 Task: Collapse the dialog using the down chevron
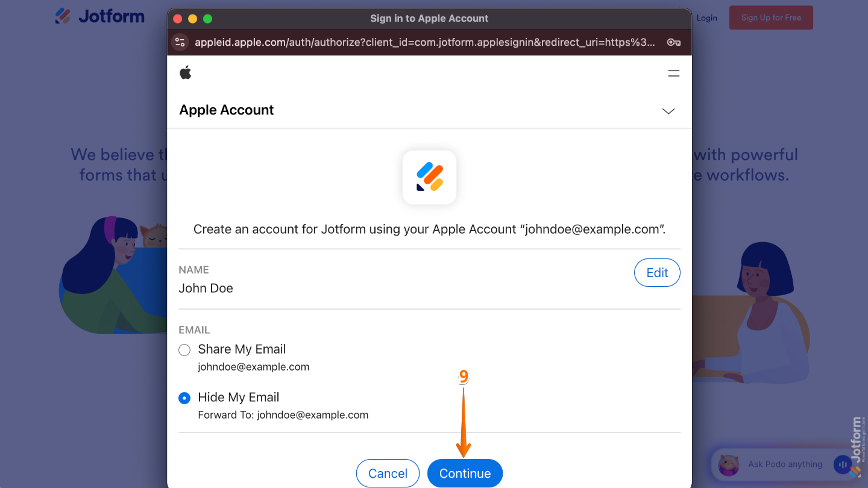[x=668, y=111]
